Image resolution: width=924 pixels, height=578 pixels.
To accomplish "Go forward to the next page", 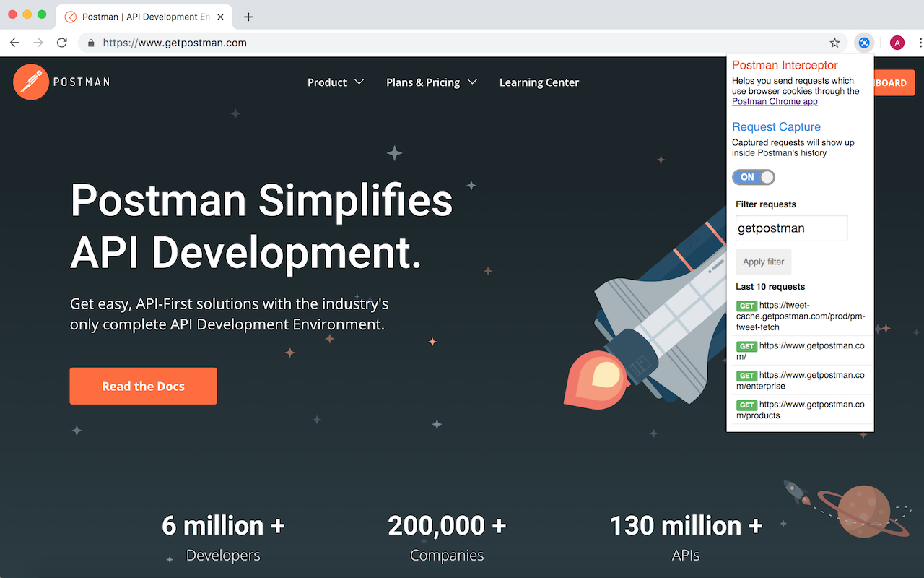I will click(x=38, y=43).
